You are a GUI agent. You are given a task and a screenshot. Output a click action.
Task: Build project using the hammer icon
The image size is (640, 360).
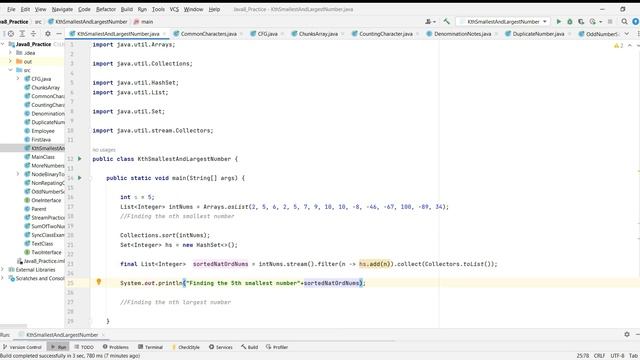tap(447, 22)
